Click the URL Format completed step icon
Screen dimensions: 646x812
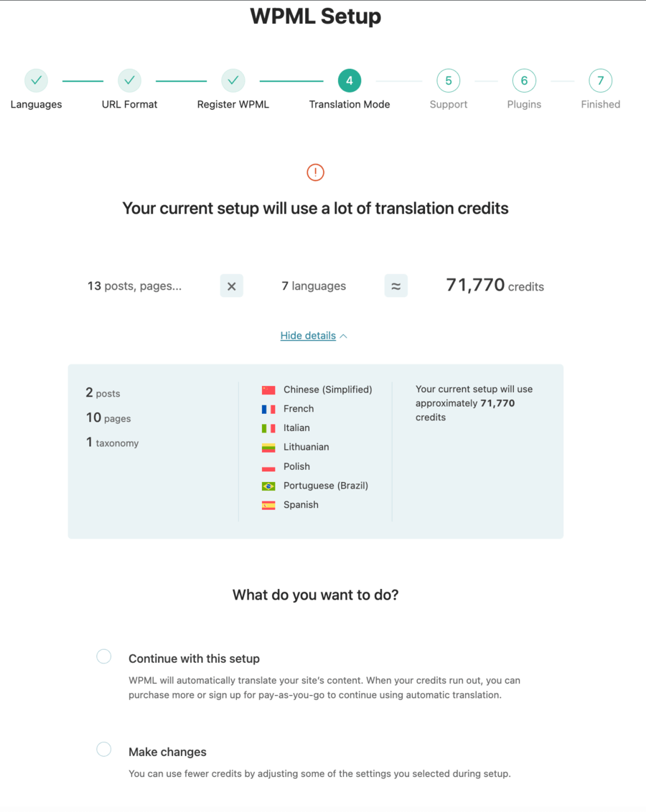[129, 80]
